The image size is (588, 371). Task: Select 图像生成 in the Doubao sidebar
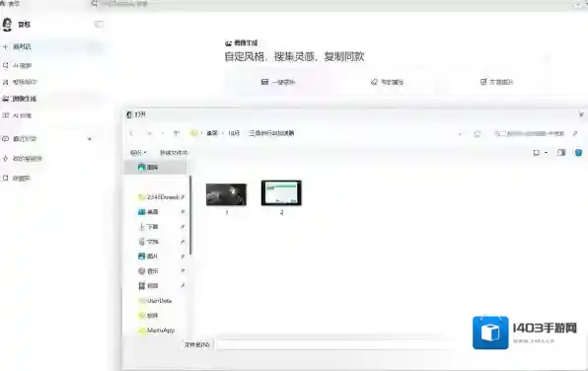pyautogui.click(x=19, y=99)
